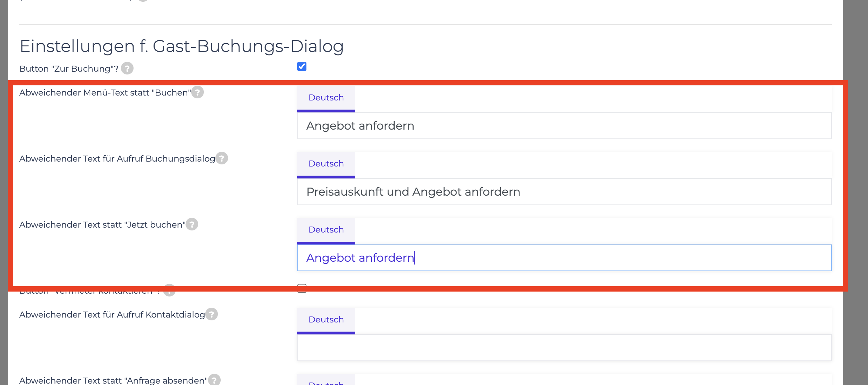Click the heading Einstellungen f. Gast-Buchungs-Dialog
The height and width of the screenshot is (385, 868).
[182, 46]
